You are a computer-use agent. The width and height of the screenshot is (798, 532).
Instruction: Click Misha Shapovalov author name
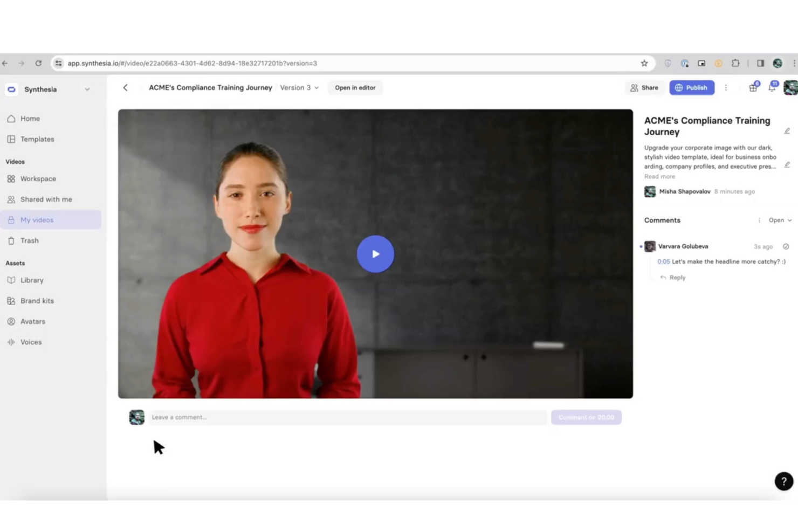coord(685,192)
